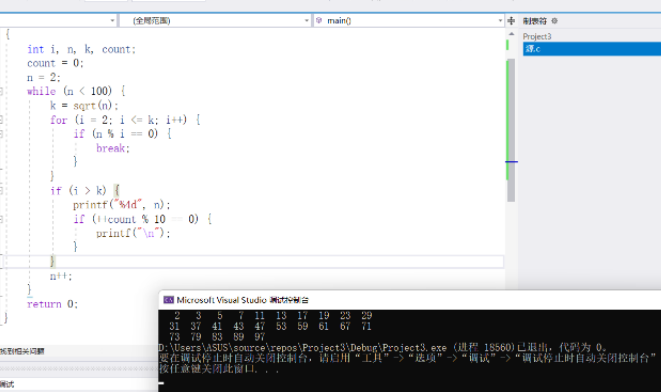Click the 'k = sqrt(n);' code line
The image size is (661, 392).
pyautogui.click(x=84, y=105)
